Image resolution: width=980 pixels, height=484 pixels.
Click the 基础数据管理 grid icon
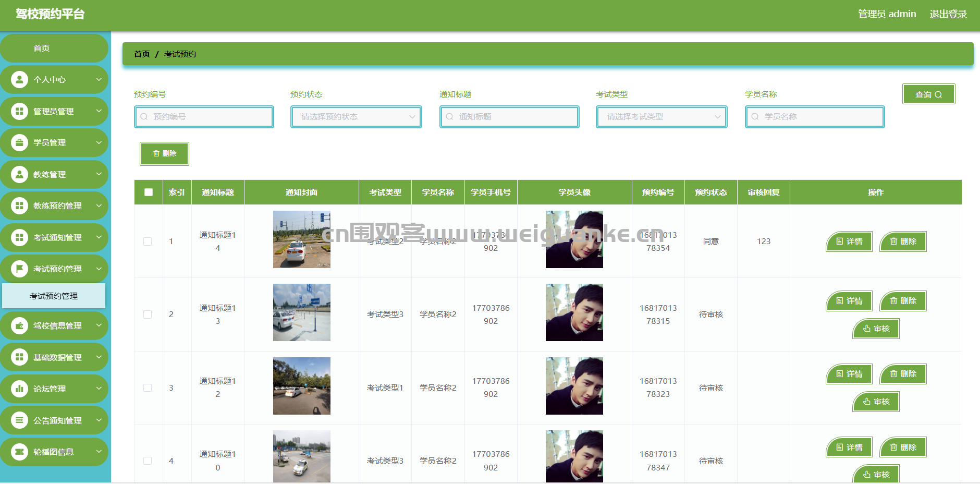19,357
